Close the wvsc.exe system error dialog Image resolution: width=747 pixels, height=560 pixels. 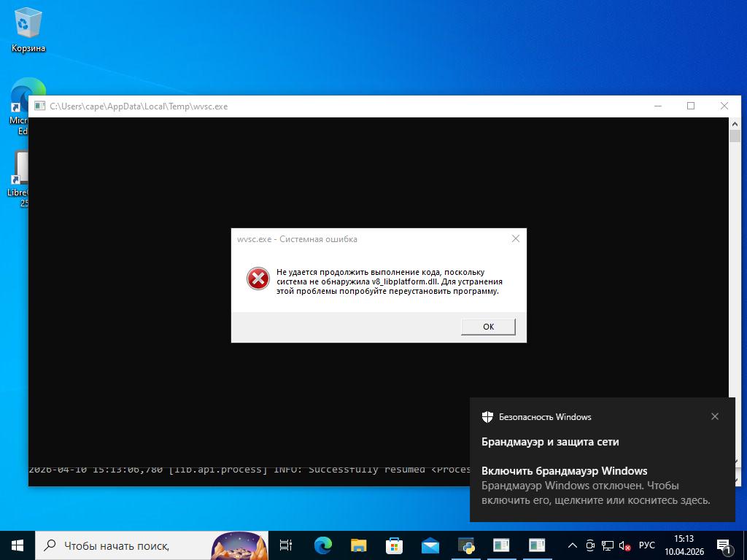(x=515, y=238)
